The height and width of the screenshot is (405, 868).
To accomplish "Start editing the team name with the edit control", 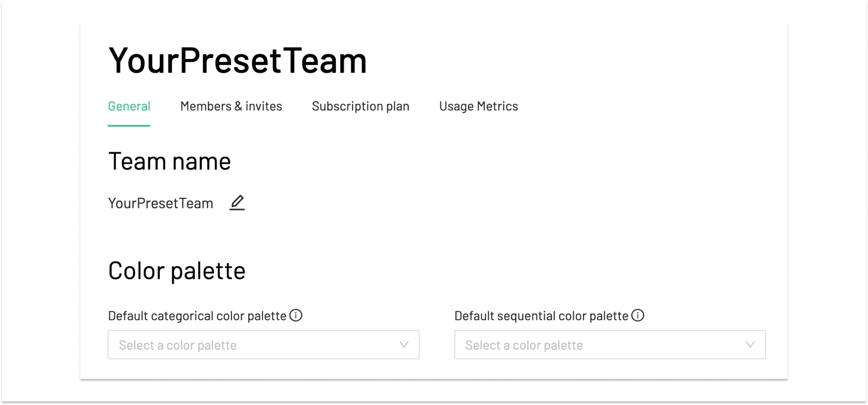I will click(x=237, y=203).
